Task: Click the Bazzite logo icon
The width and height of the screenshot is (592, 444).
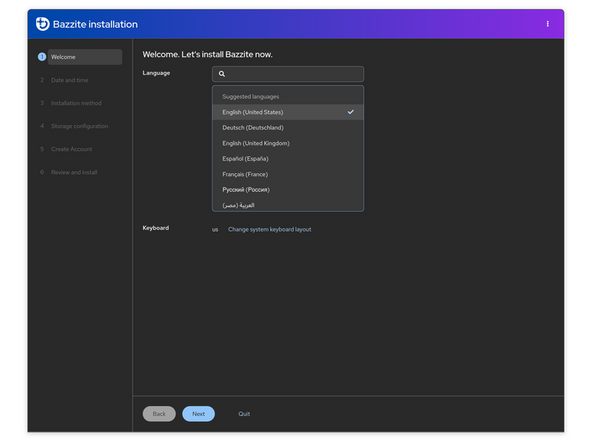Action: click(42, 24)
